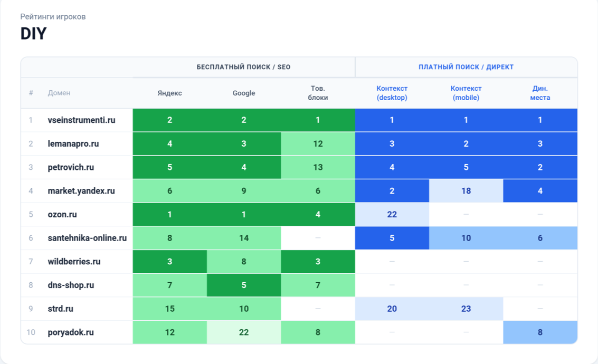Select Дин. места value 1 for vseinstrumenti.ru
This screenshot has width=598, height=364.
540,120
